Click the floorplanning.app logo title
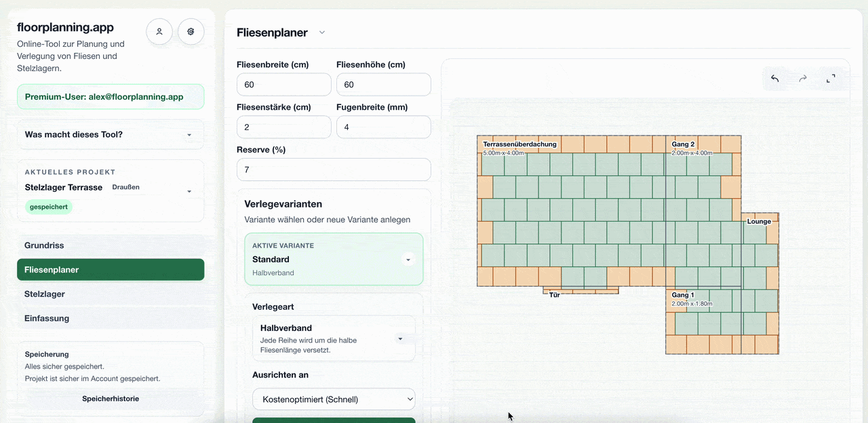 point(65,27)
